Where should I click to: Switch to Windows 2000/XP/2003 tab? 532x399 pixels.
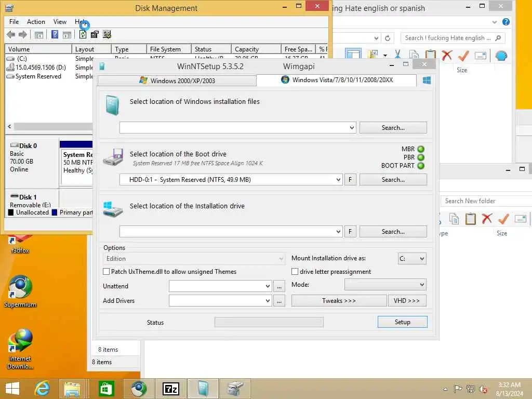pos(177,81)
